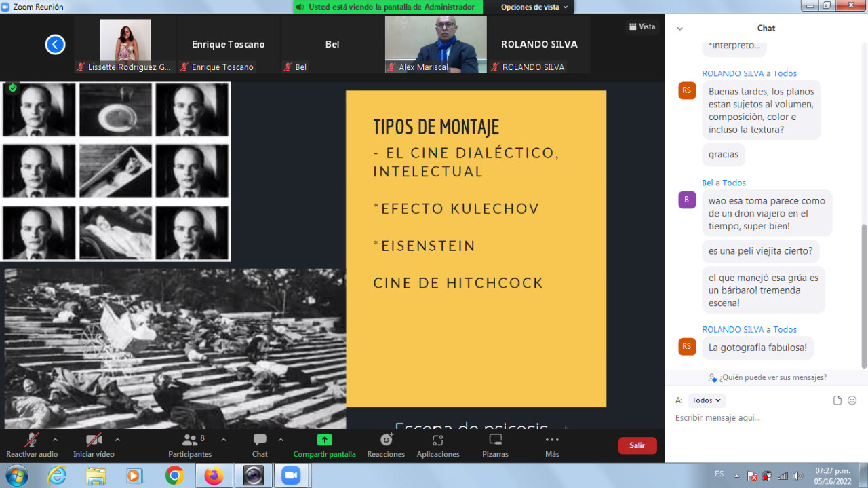Image resolution: width=868 pixels, height=488 pixels.
Task: Click the red Salir button
Action: [637, 445]
